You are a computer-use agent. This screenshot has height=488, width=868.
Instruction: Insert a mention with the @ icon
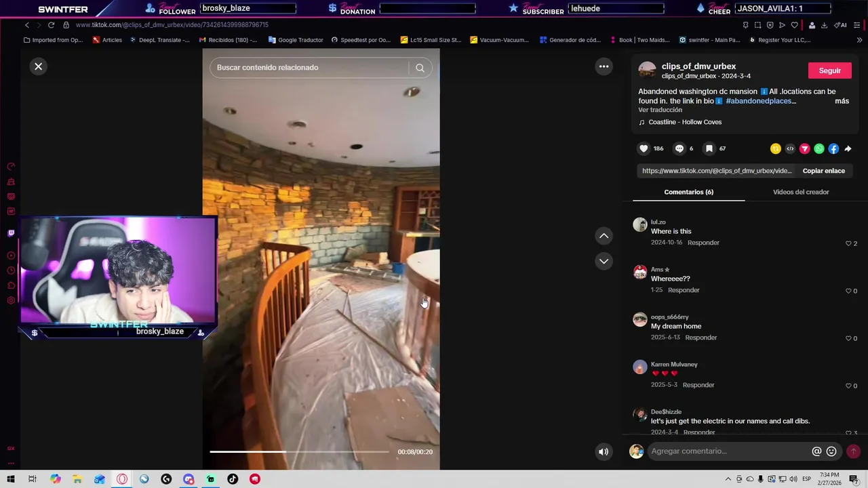click(816, 451)
